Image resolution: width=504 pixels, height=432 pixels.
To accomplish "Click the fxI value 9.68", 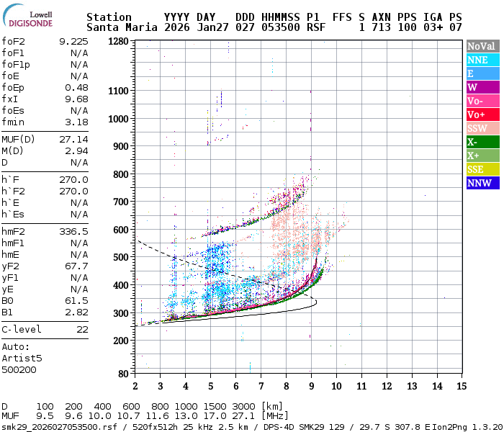I will tap(76, 99).
